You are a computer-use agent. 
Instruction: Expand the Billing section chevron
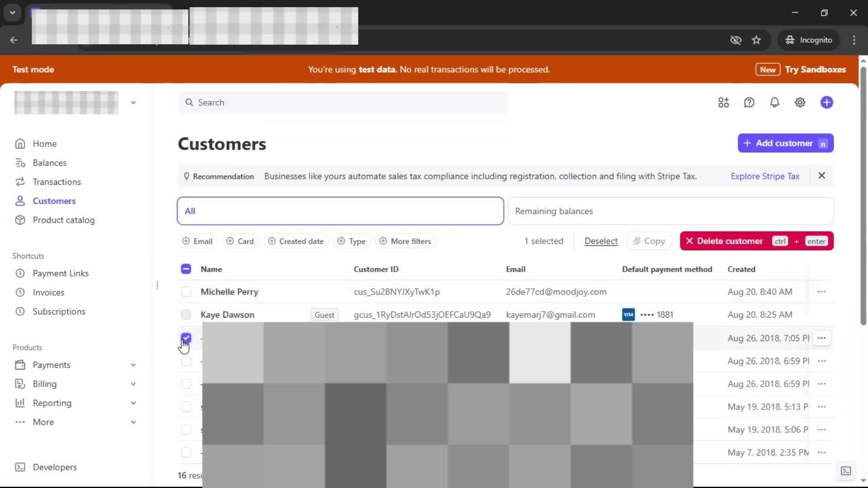[x=133, y=384]
